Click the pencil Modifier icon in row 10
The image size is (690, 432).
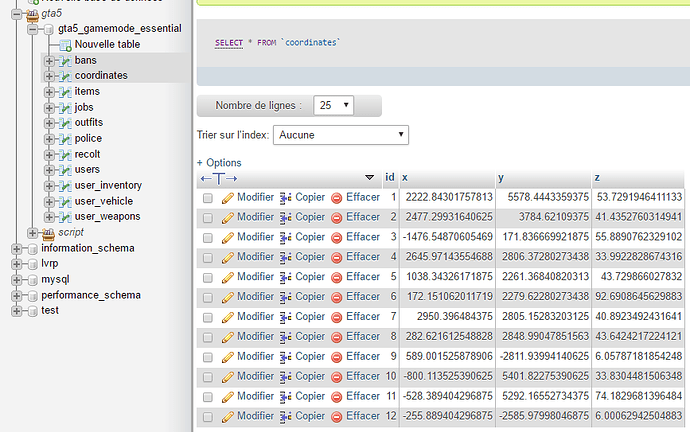(x=228, y=377)
